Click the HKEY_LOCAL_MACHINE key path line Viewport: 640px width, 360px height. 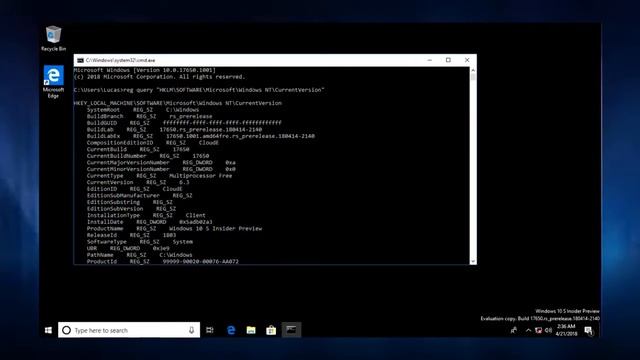[x=178, y=103]
